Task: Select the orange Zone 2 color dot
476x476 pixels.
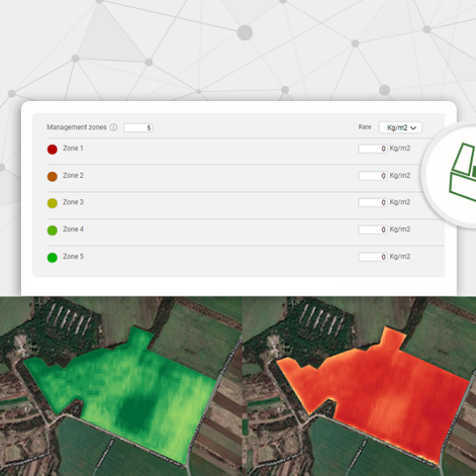Action: 53,176
